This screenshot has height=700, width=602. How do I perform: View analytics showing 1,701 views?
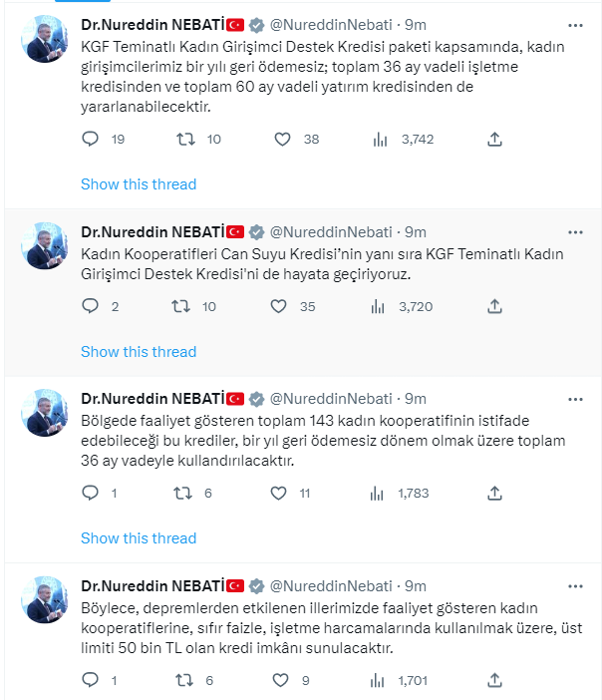click(x=380, y=680)
